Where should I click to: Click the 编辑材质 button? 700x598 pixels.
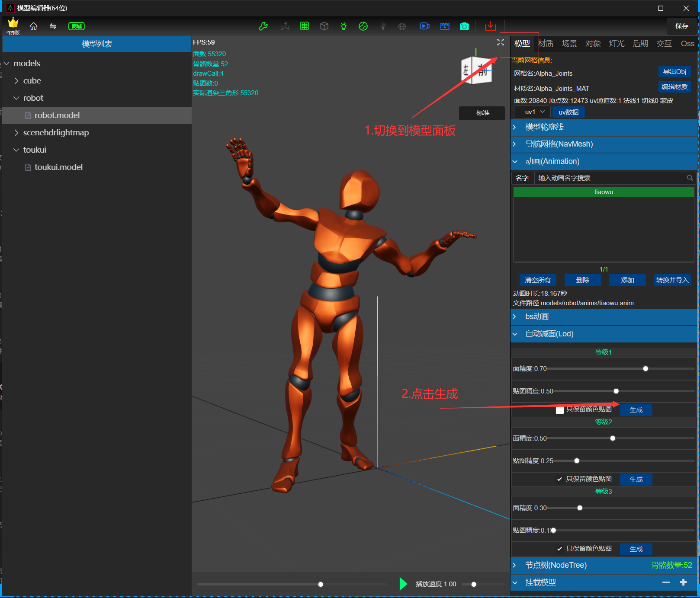[x=674, y=87]
